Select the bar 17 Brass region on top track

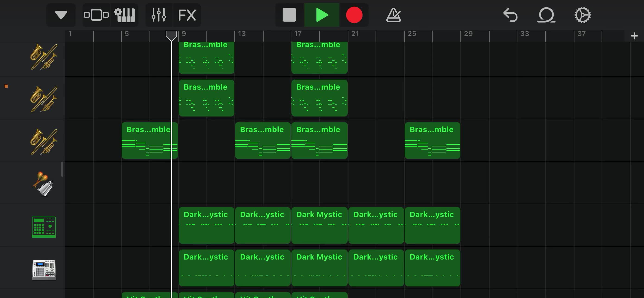click(319, 58)
